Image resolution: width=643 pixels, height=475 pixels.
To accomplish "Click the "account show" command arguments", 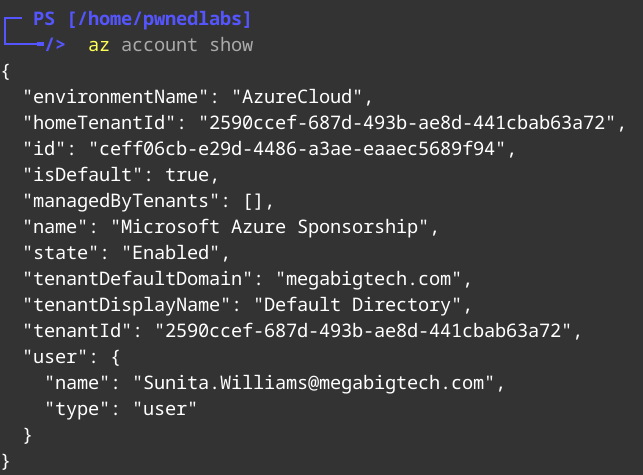I will coord(187,45).
